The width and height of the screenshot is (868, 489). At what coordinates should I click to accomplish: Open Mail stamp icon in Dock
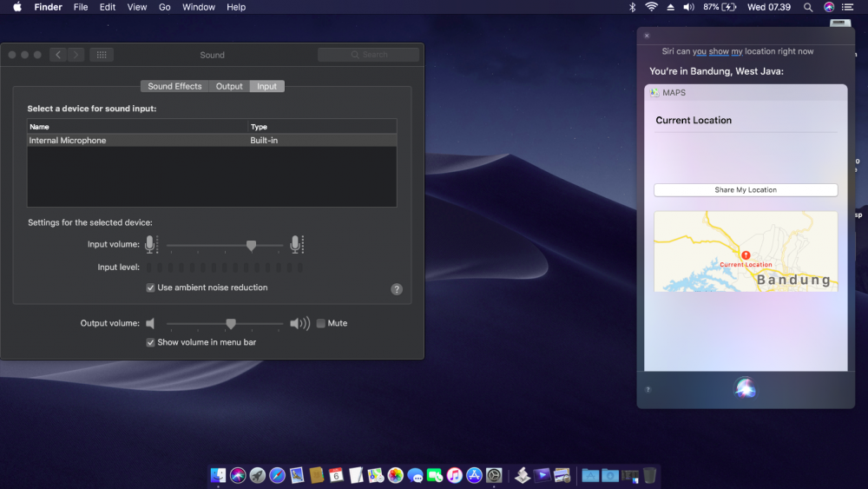point(297,475)
